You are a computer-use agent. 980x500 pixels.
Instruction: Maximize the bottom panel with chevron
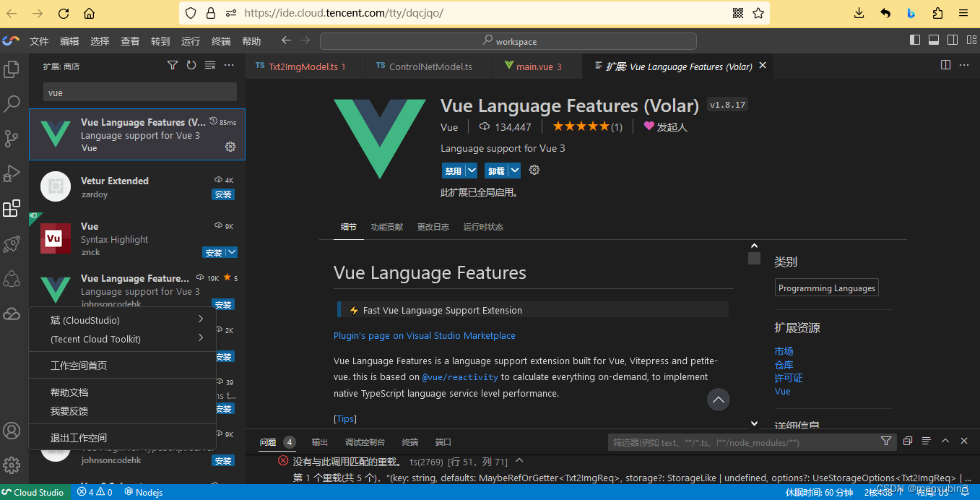pos(945,441)
